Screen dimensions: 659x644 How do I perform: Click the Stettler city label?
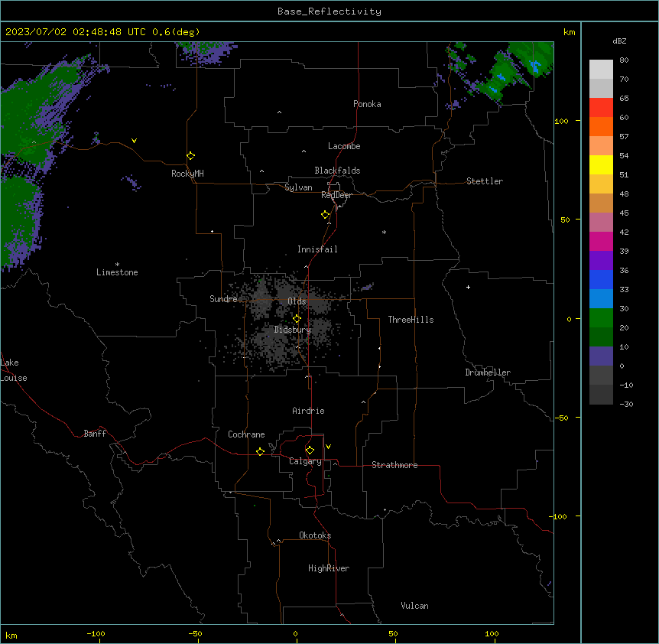[x=485, y=181]
